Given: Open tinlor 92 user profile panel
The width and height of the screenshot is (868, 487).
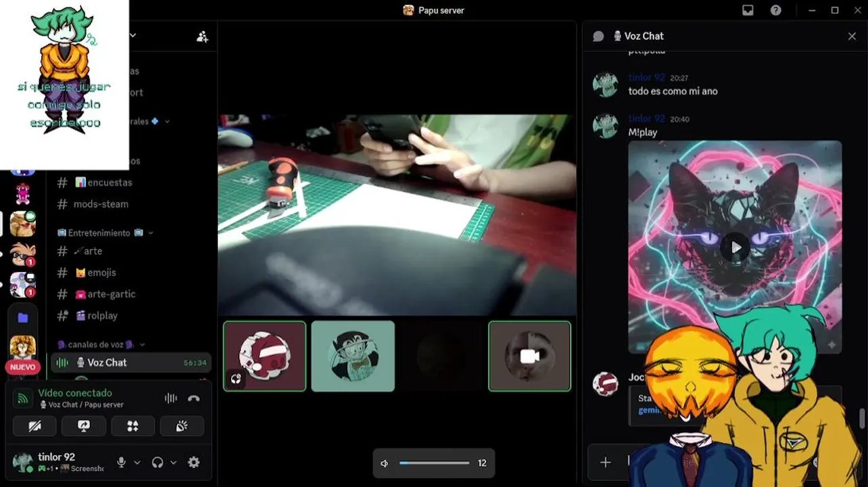Looking at the screenshot, I should pyautogui.click(x=59, y=463).
